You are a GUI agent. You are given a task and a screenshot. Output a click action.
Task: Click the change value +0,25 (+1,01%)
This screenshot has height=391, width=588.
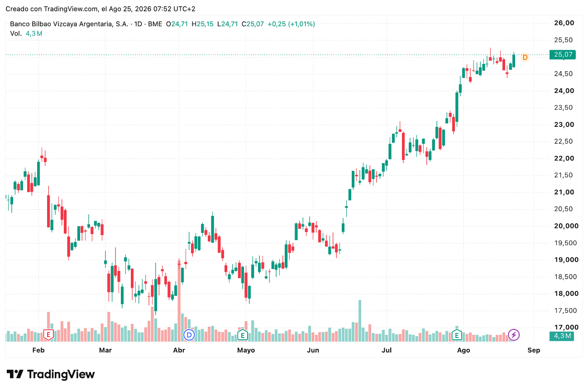pos(291,24)
